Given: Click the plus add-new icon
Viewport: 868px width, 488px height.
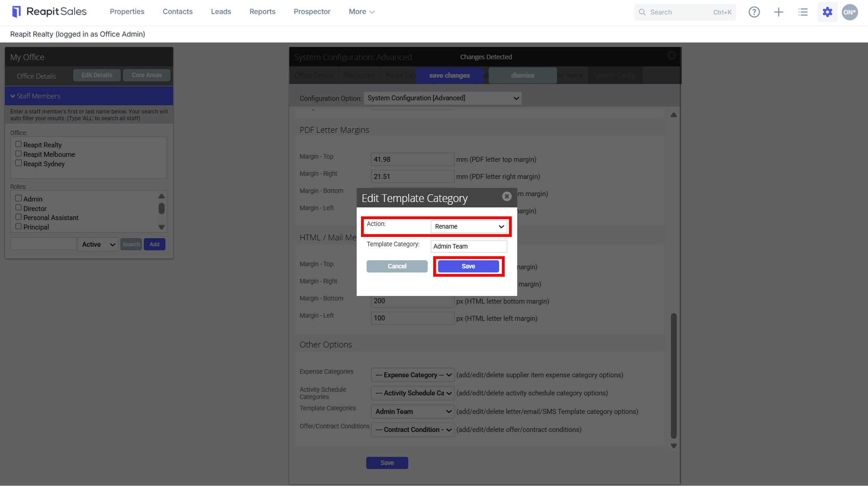Looking at the screenshot, I should coord(778,12).
